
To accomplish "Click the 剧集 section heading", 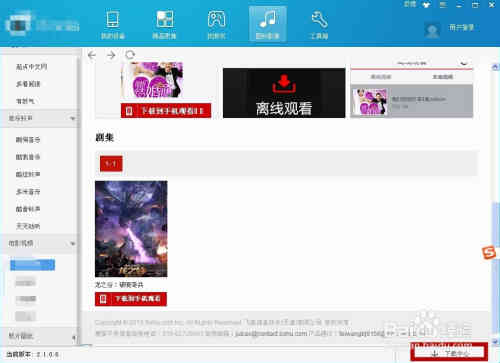I will 105,137.
